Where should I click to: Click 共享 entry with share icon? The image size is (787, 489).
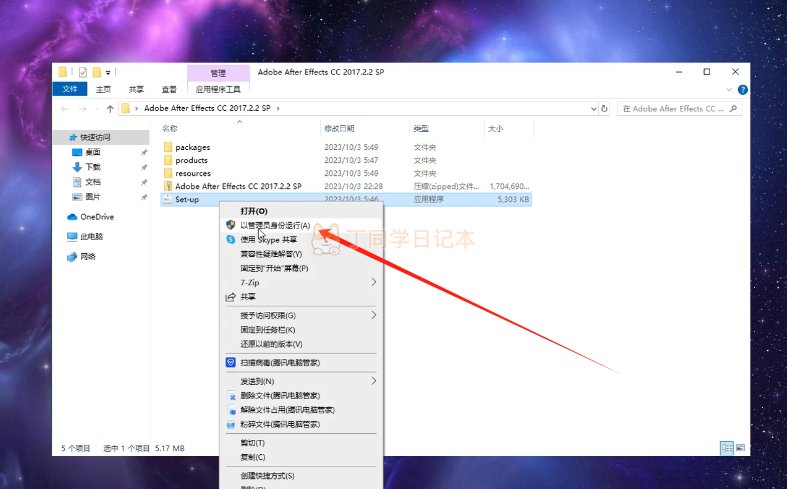click(247, 297)
